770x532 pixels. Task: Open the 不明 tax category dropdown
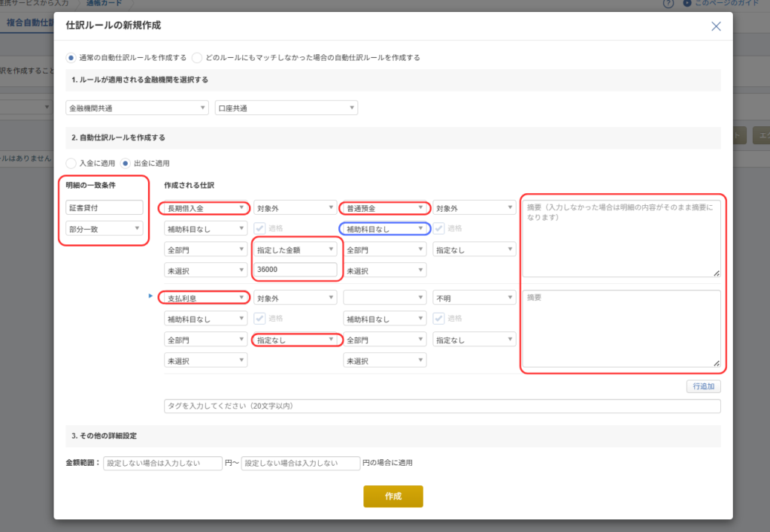(473, 298)
